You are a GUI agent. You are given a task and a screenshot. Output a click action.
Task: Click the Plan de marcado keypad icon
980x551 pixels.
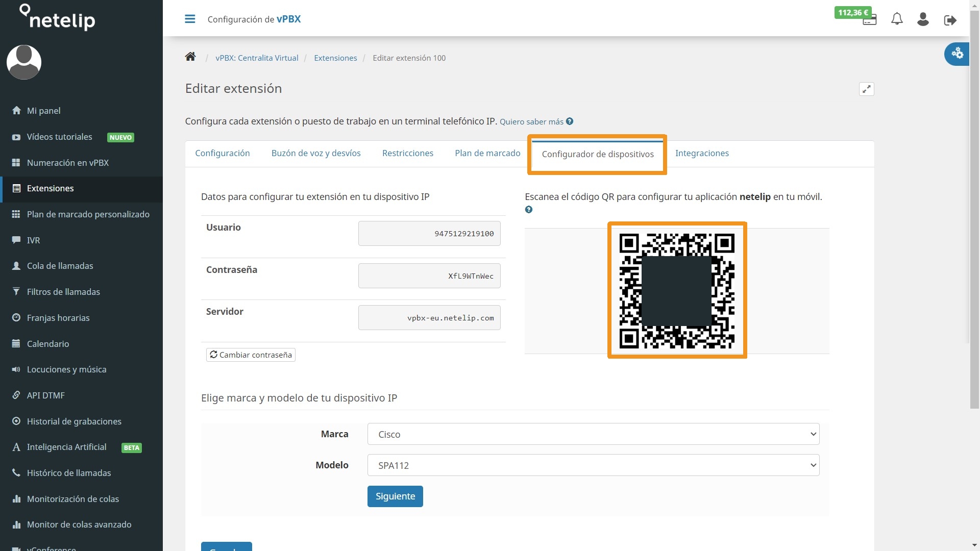16,214
